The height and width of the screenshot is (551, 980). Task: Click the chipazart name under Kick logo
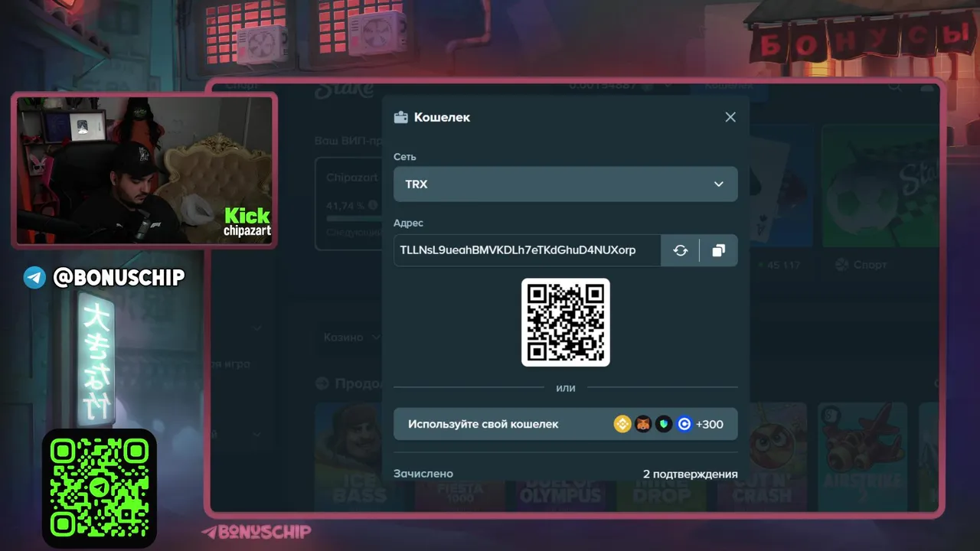247,230
